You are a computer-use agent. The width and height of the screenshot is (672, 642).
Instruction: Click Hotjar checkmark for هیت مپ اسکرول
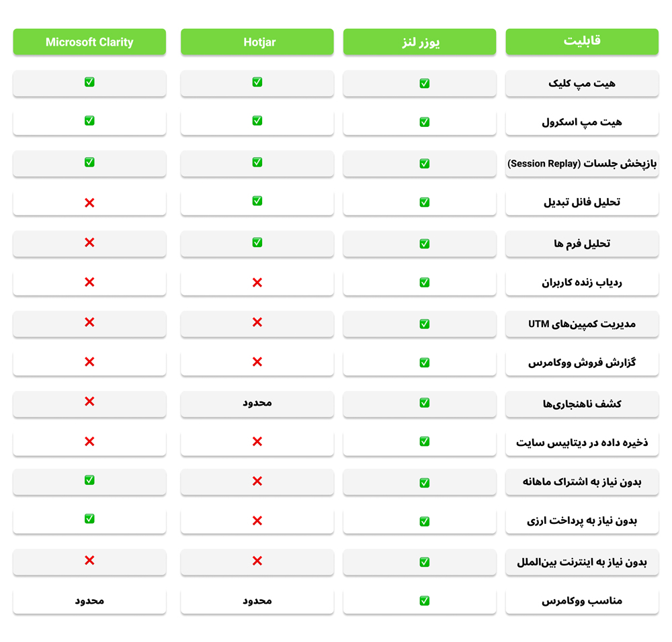[257, 121]
